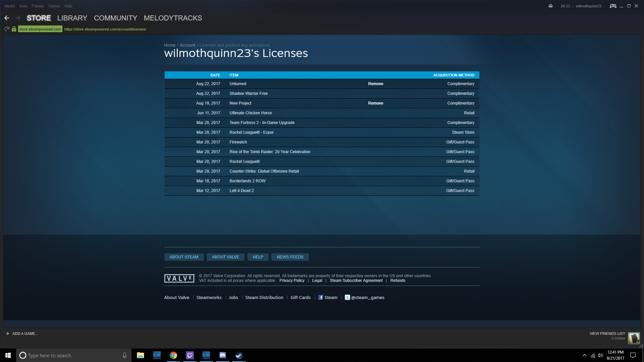
Task: Open the View menu
Action: pos(23,6)
